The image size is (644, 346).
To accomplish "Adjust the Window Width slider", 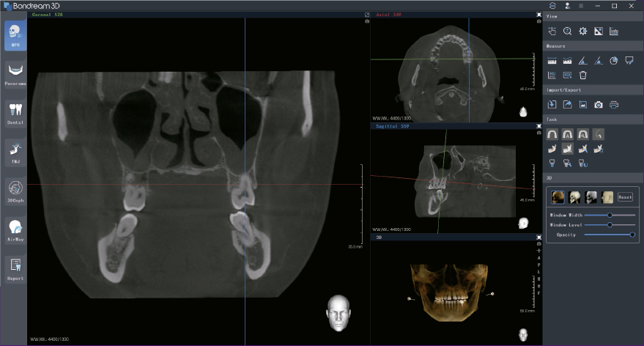I will coord(610,215).
